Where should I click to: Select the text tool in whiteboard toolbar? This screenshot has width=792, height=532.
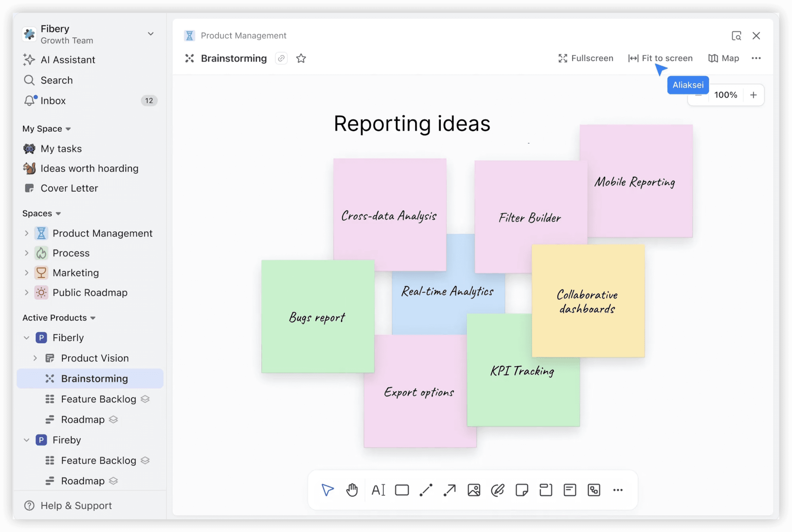[x=378, y=490]
